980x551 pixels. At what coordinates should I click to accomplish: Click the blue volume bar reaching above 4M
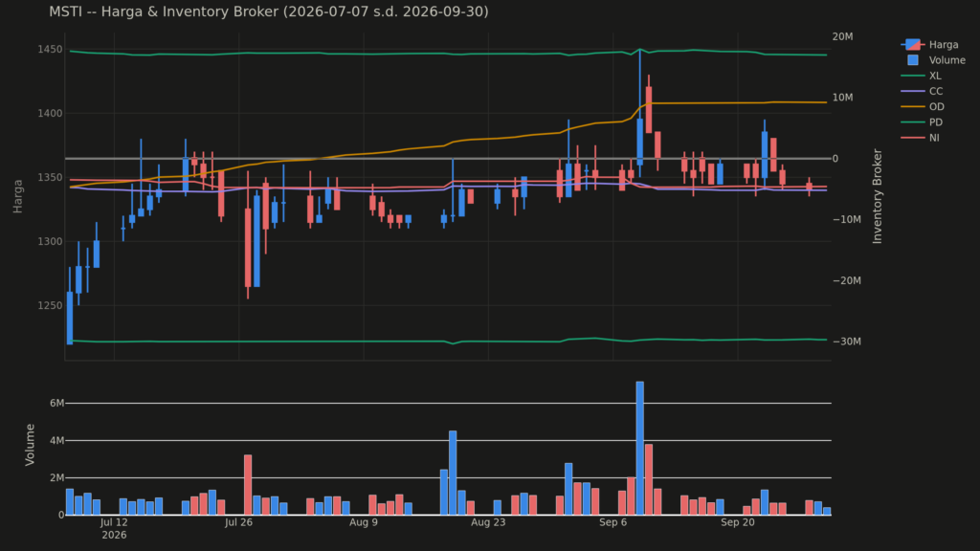coord(453,473)
